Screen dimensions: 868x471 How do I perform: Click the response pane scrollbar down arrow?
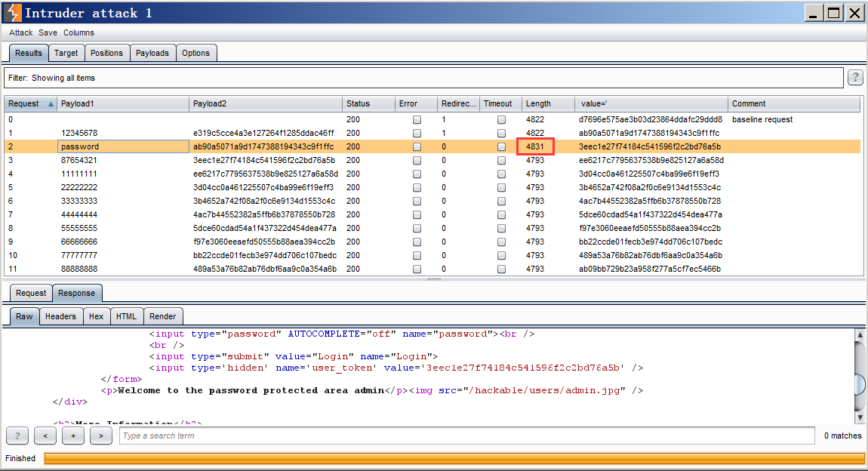point(860,417)
